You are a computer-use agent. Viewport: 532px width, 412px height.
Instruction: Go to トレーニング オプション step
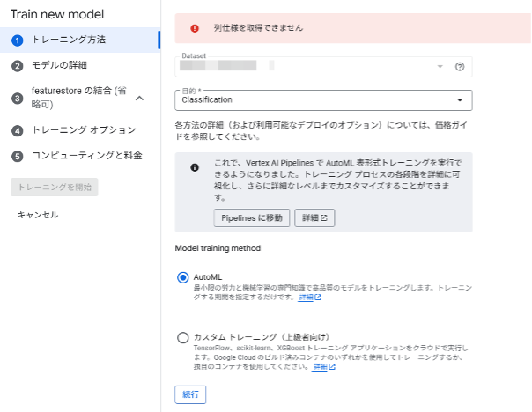tap(84, 130)
